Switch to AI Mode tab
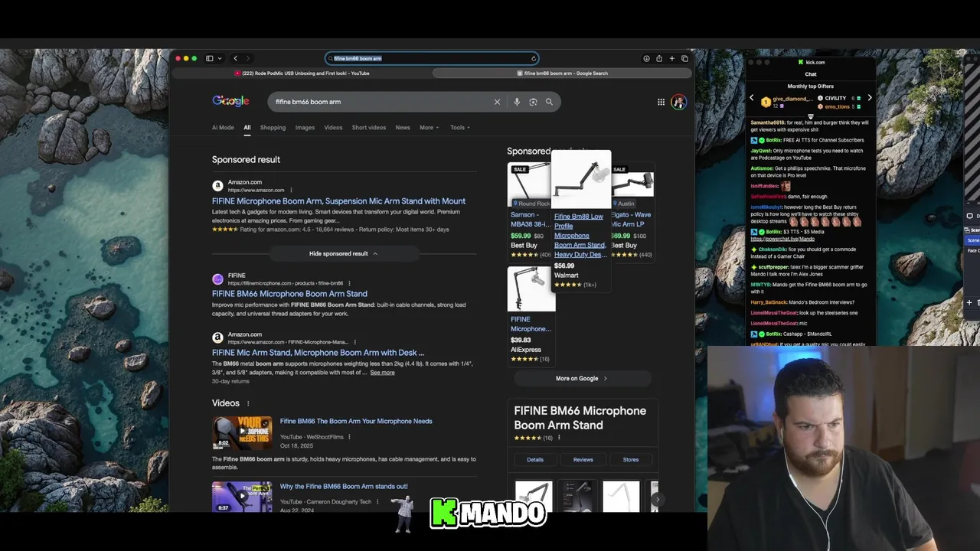The image size is (980, 551). [x=223, y=128]
